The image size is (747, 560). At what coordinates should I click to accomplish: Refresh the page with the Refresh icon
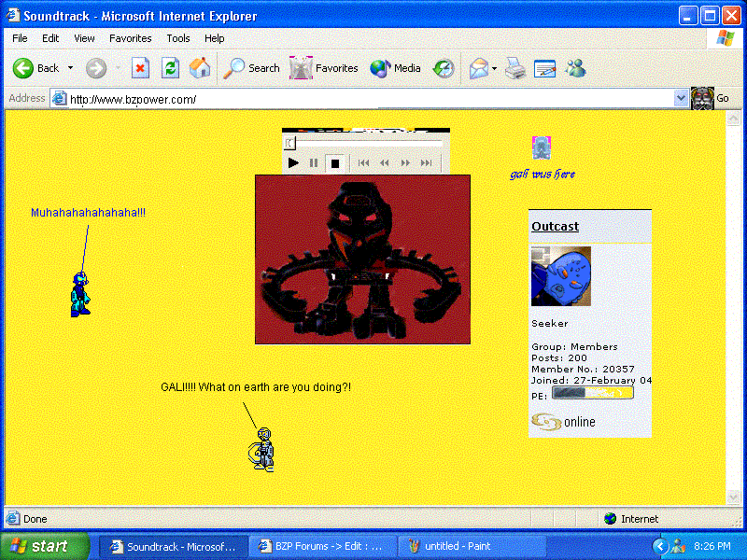(x=170, y=68)
